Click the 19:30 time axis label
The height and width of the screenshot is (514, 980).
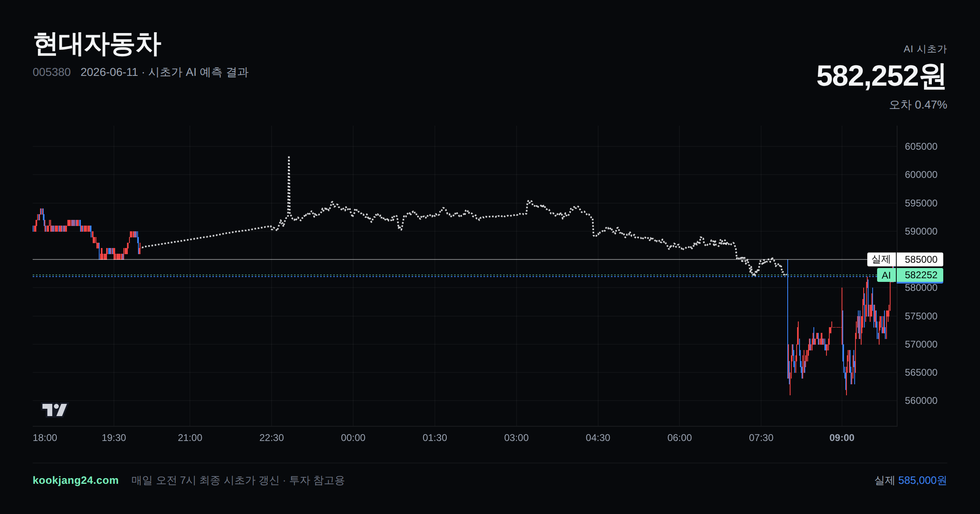pos(114,438)
